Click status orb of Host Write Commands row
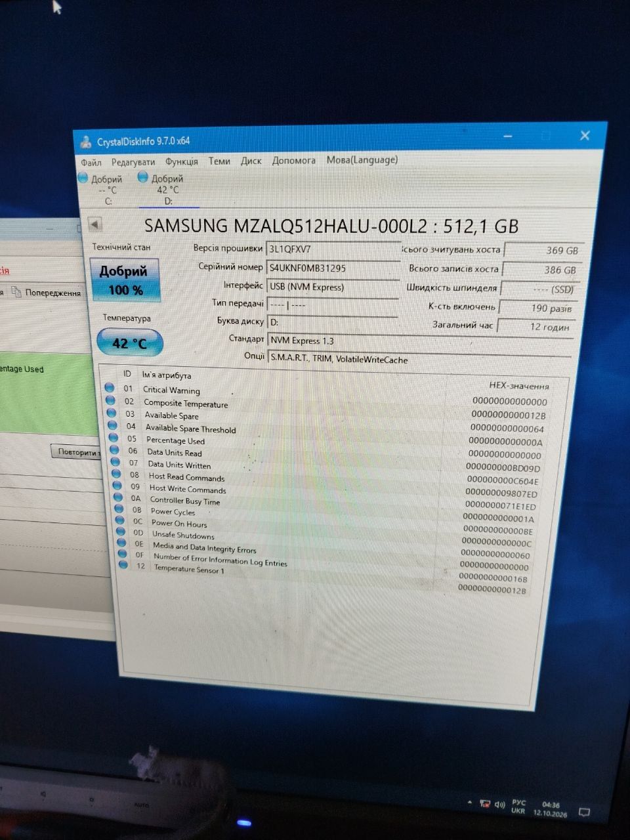630x840 pixels. click(x=117, y=485)
